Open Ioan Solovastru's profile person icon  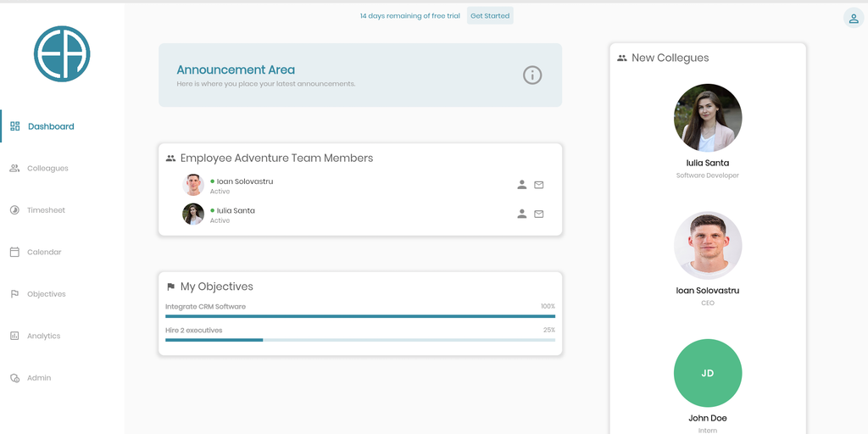tap(522, 185)
